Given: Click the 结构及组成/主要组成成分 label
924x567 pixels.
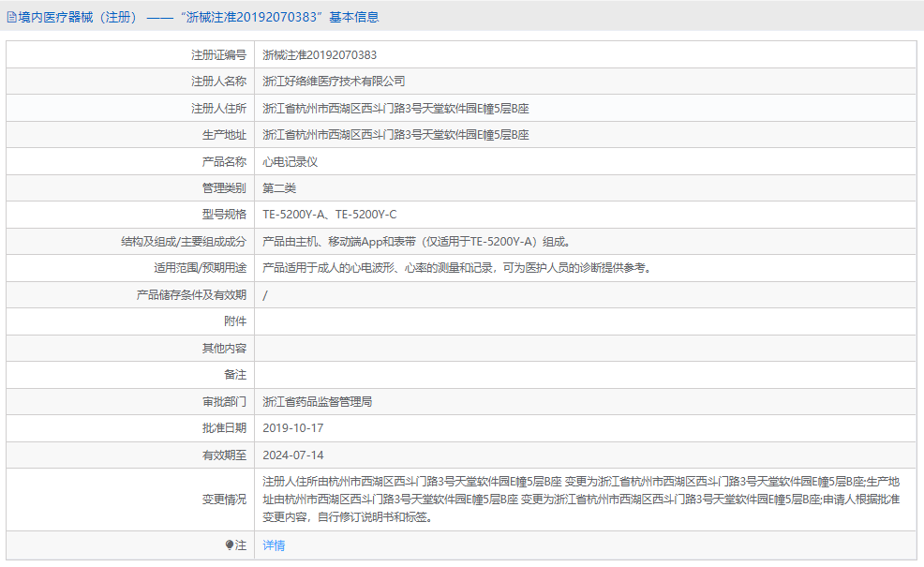Looking at the screenshot, I should click(184, 242).
